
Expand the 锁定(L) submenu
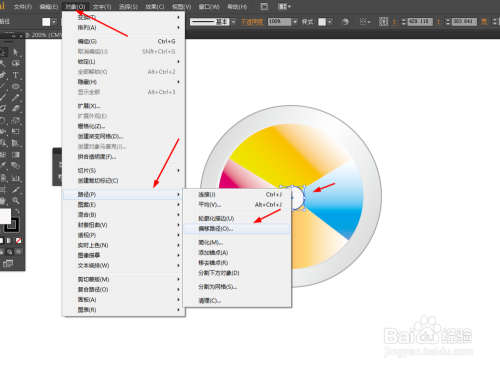point(124,62)
